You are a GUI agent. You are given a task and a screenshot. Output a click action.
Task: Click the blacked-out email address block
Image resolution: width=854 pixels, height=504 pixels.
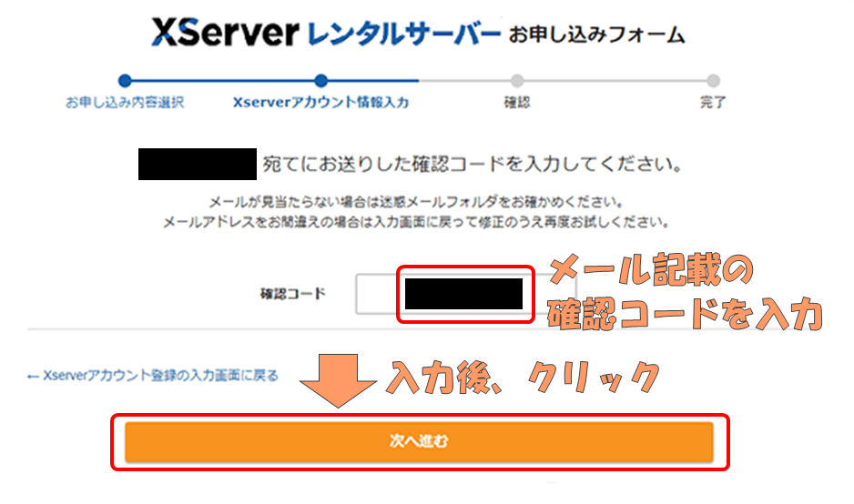pos(197,166)
